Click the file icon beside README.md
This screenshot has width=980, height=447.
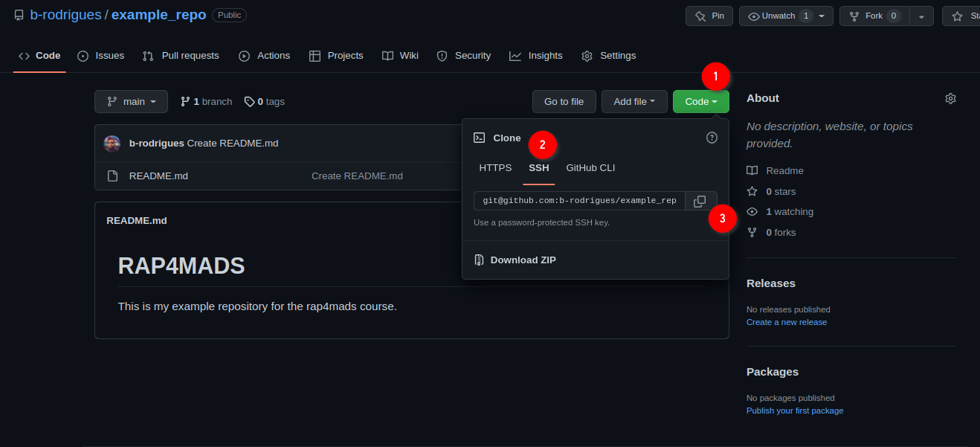point(113,176)
